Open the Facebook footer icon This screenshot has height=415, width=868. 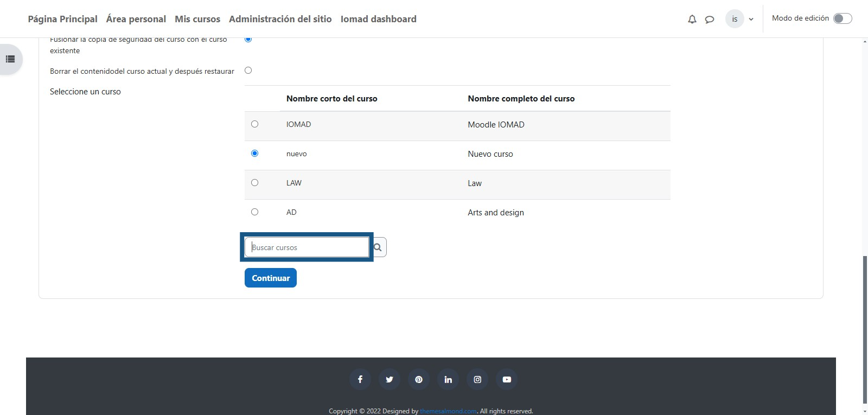[360, 380]
